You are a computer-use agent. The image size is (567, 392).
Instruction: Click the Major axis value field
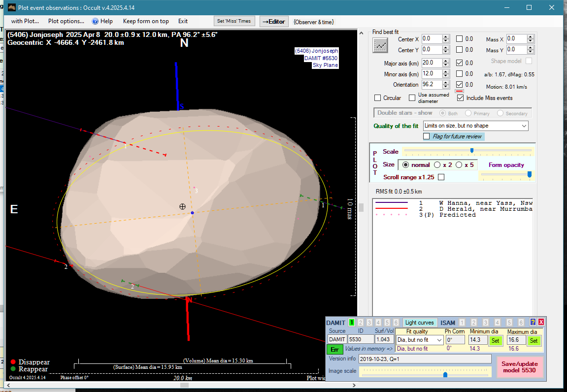tap(432, 63)
